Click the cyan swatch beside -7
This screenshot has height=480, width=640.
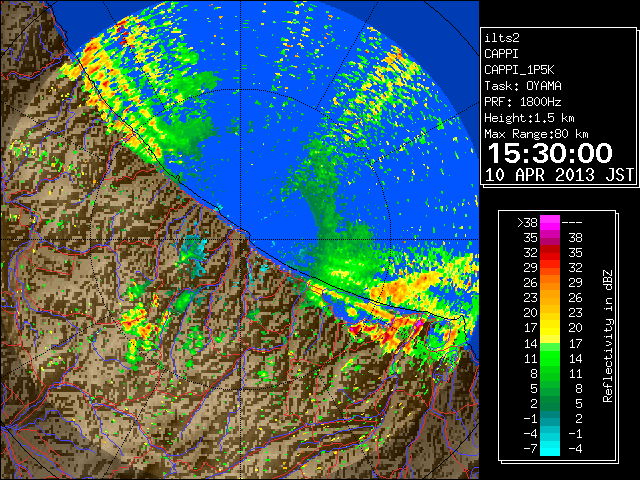coord(550,448)
